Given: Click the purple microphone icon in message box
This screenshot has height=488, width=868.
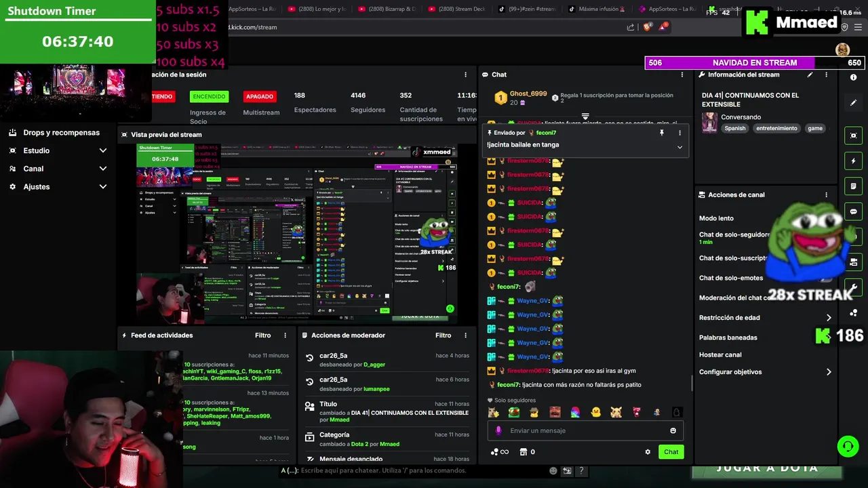Looking at the screenshot, I should pyautogui.click(x=498, y=430).
